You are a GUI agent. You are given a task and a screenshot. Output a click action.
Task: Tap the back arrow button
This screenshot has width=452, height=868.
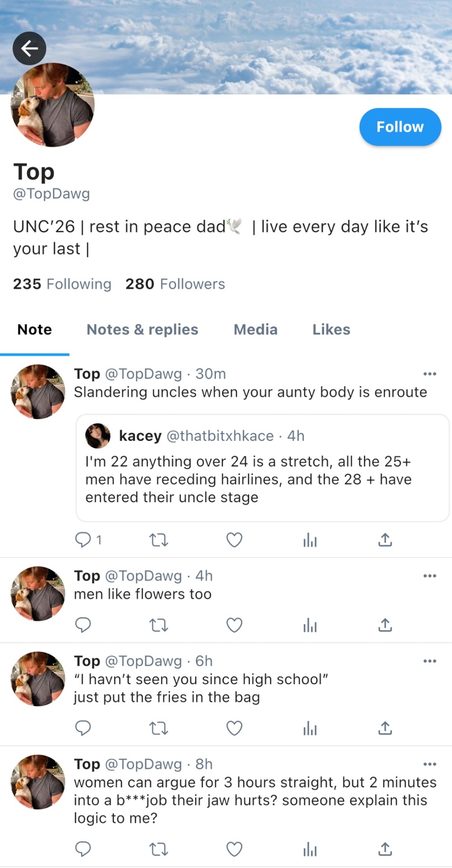pos(29,48)
